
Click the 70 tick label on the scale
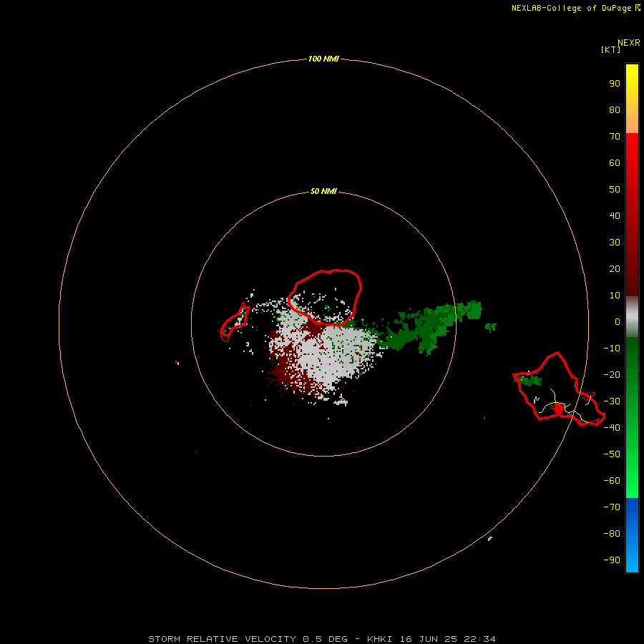pyautogui.click(x=615, y=137)
